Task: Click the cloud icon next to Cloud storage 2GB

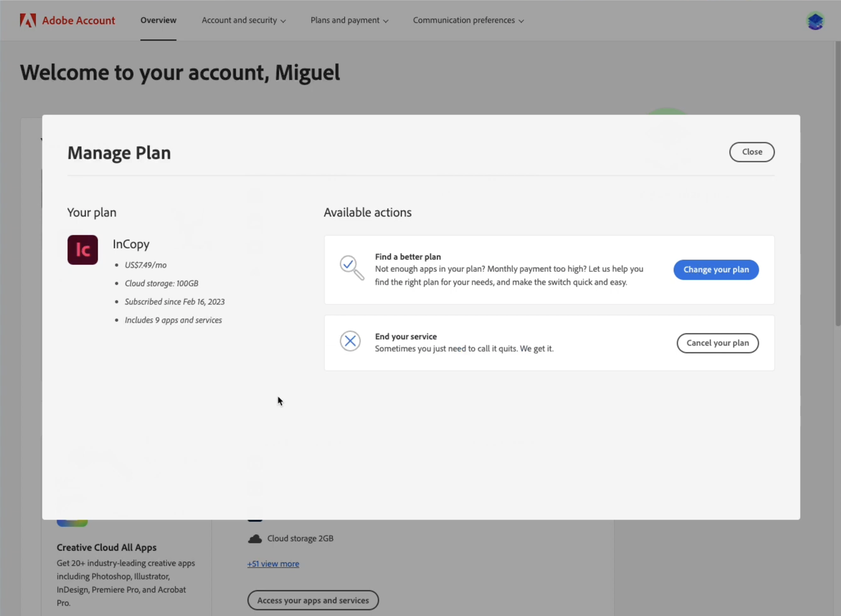Action: click(x=255, y=539)
